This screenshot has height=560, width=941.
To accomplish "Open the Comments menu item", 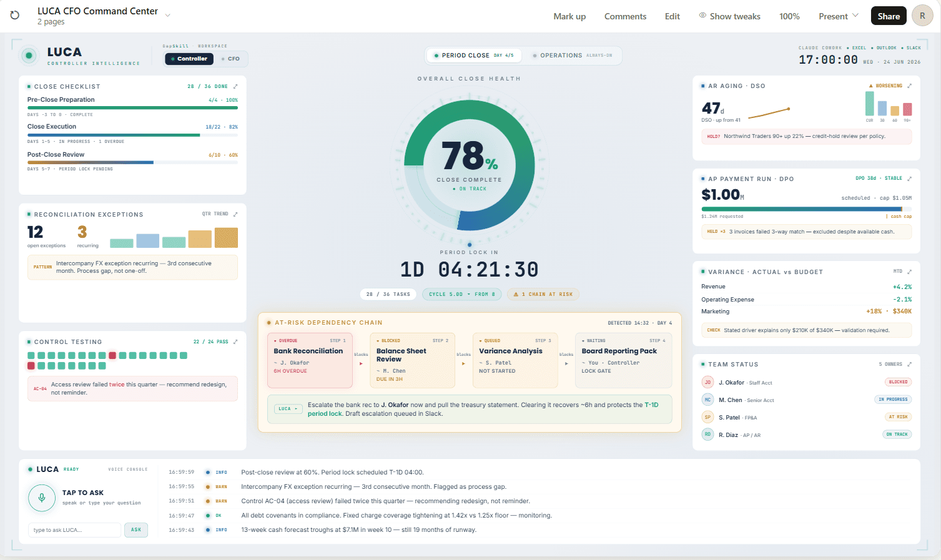I will point(625,16).
